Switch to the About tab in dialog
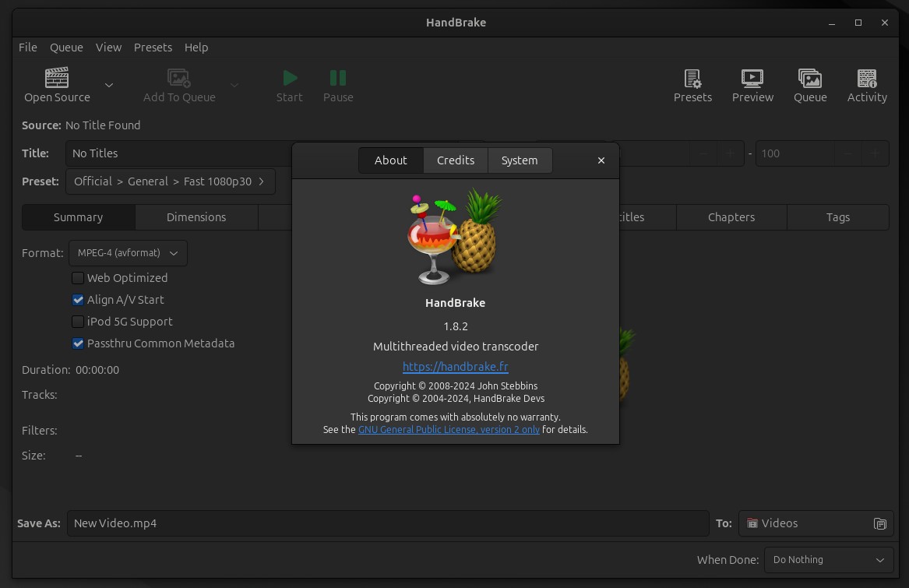Image resolution: width=909 pixels, height=588 pixels. click(391, 160)
